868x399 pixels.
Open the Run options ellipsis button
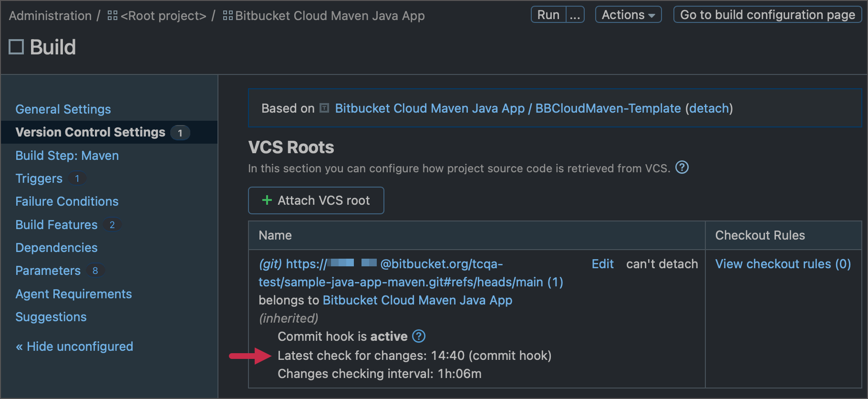coord(575,15)
